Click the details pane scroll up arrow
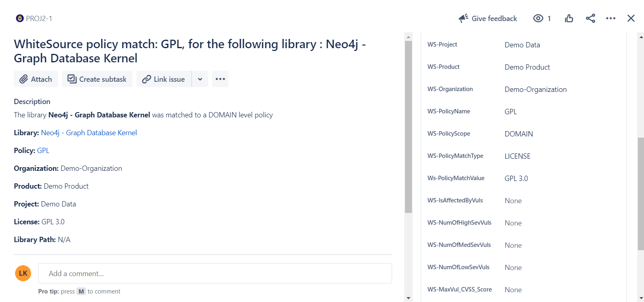The image size is (644, 302). pos(641,37)
